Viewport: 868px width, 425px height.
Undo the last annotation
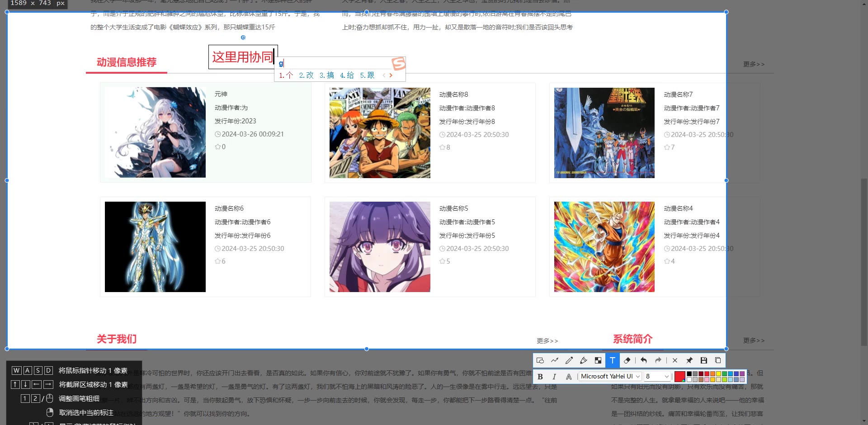[x=644, y=360]
